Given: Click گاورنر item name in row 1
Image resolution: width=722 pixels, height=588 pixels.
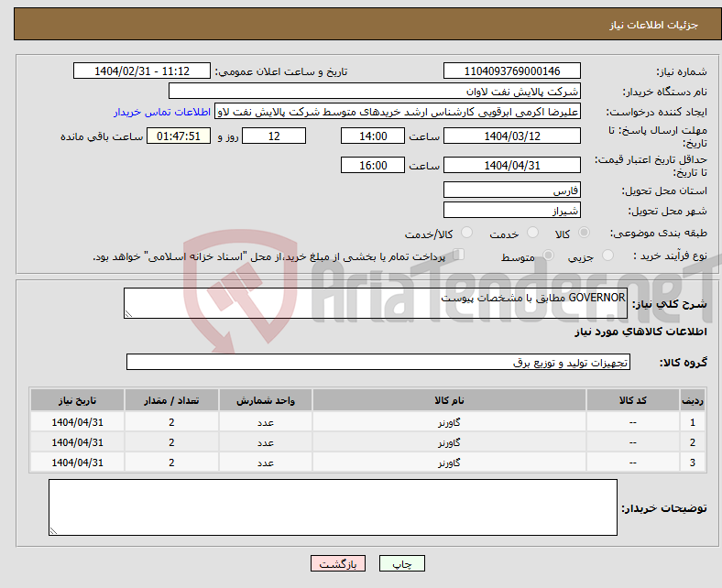Looking at the screenshot, I should [x=449, y=422].
